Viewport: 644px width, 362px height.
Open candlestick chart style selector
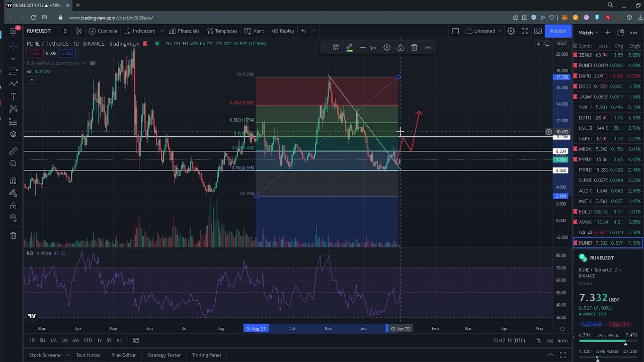(78, 31)
